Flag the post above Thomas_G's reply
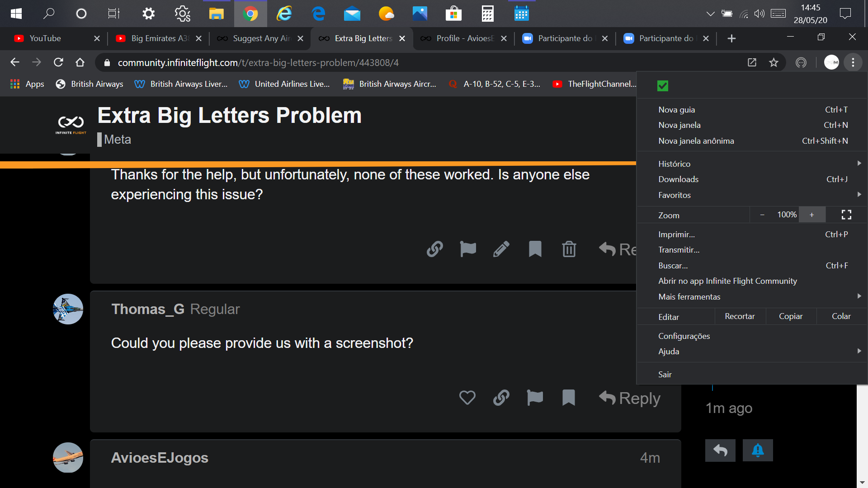This screenshot has width=868, height=488. pos(468,249)
